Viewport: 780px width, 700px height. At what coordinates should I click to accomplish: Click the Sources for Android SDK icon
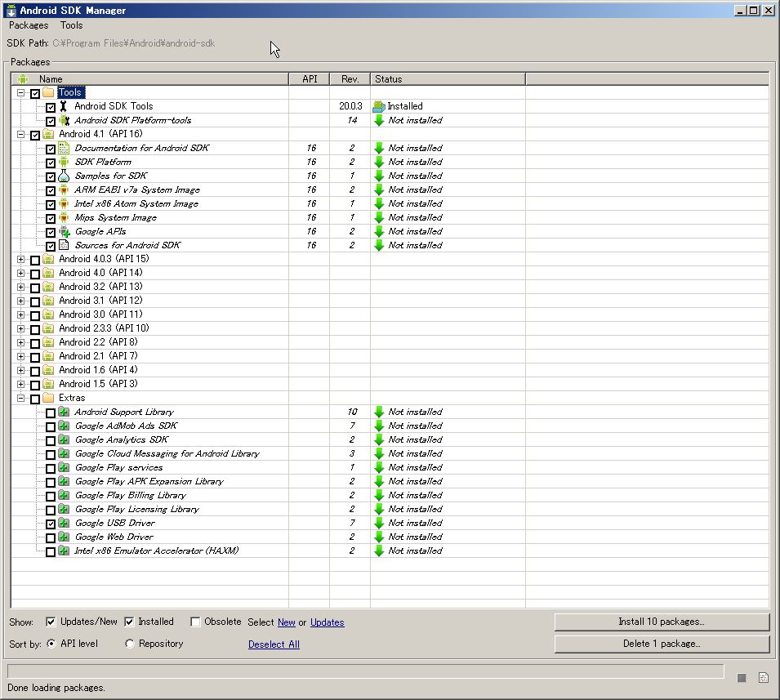click(x=64, y=245)
